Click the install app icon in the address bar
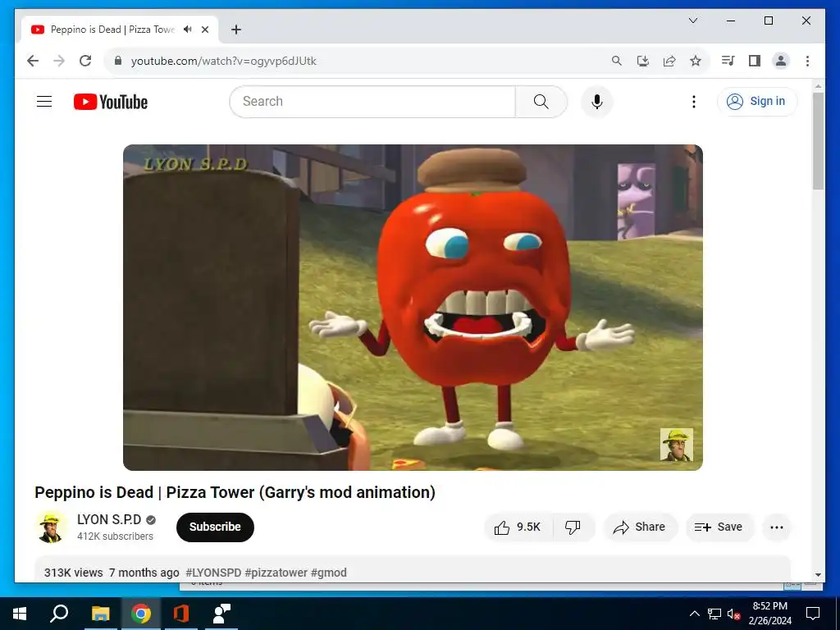Image resolution: width=840 pixels, height=630 pixels. pos(643,61)
